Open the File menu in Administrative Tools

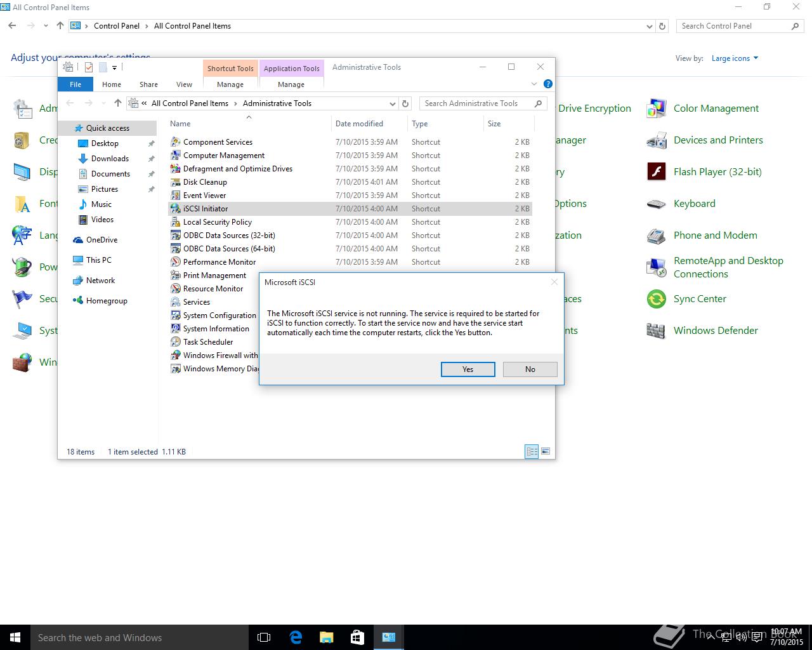(x=75, y=84)
